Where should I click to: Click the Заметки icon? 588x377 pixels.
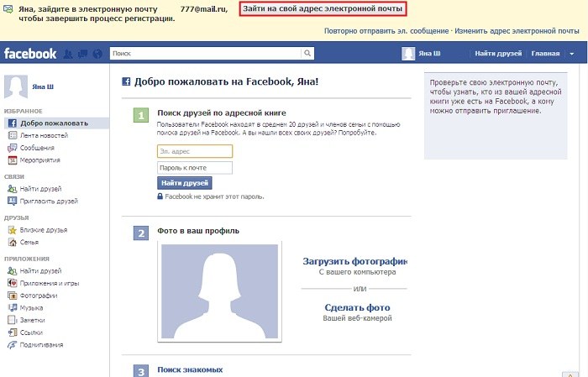point(13,320)
